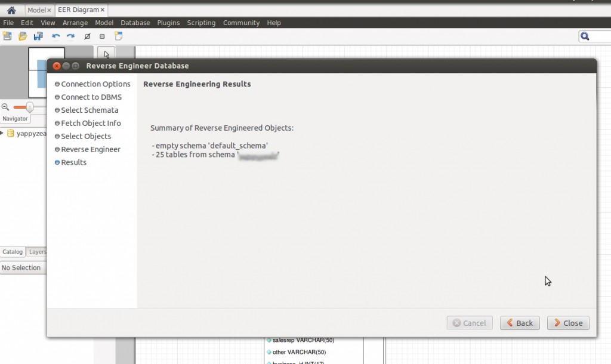Open the Database menu

tap(135, 23)
